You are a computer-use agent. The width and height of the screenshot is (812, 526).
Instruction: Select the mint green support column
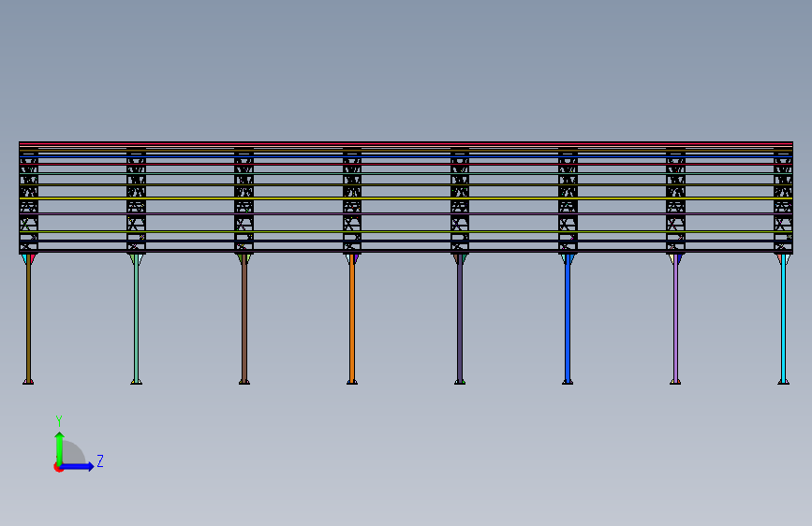tap(136, 318)
